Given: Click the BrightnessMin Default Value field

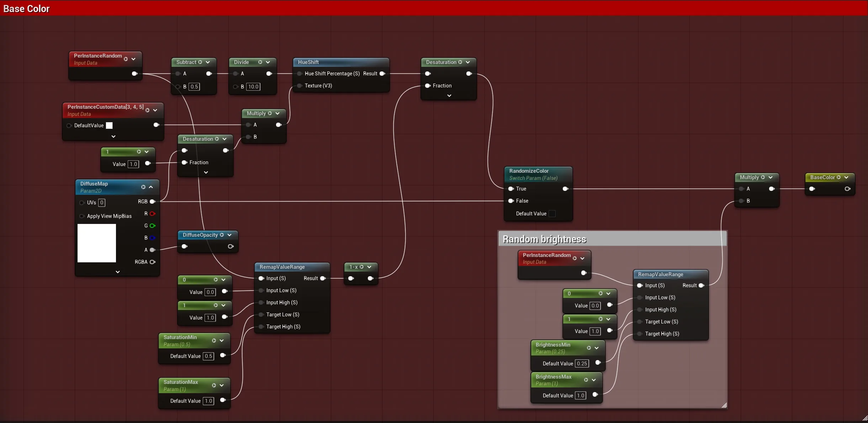Looking at the screenshot, I should pyautogui.click(x=582, y=364).
